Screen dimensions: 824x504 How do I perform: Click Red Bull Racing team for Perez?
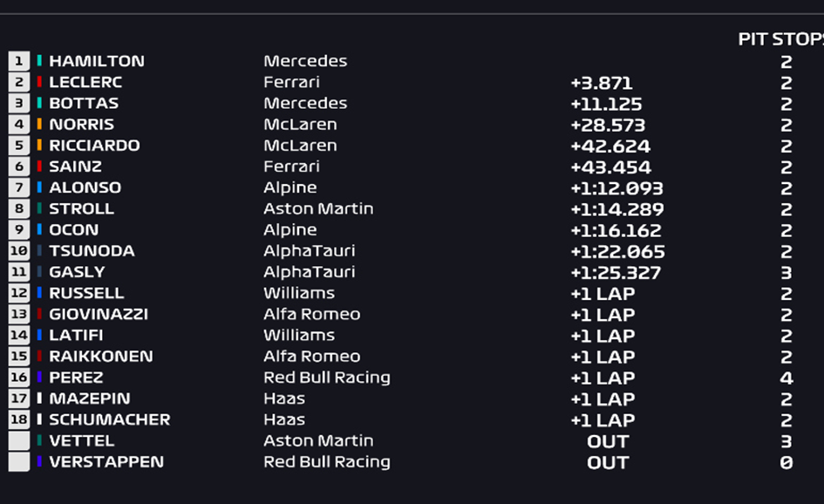click(327, 378)
